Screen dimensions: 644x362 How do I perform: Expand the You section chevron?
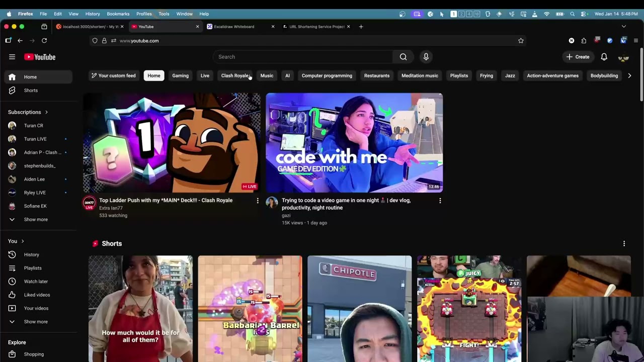(22, 241)
